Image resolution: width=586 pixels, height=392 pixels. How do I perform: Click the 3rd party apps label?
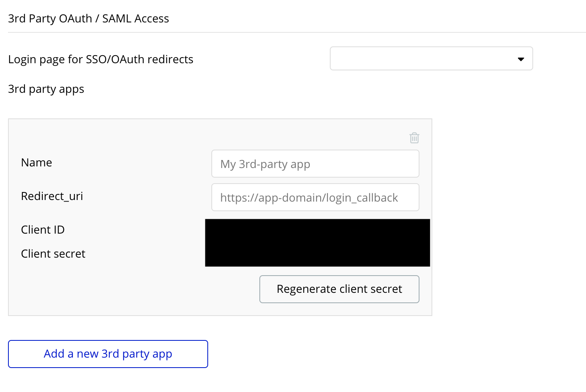point(46,89)
